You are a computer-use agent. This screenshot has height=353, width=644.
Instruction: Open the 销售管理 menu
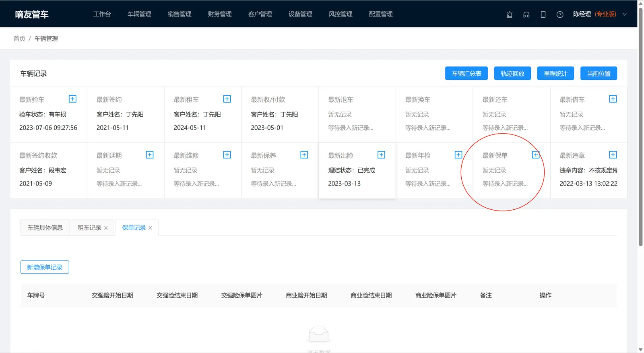180,14
